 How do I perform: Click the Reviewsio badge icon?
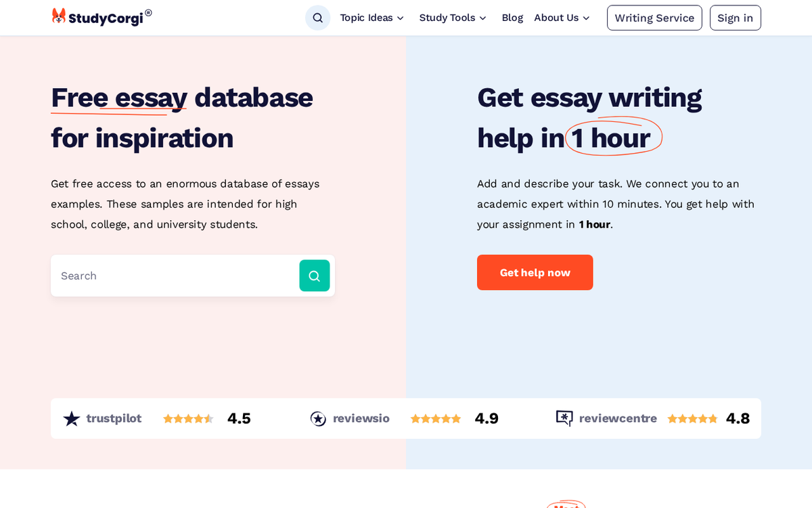click(x=318, y=419)
